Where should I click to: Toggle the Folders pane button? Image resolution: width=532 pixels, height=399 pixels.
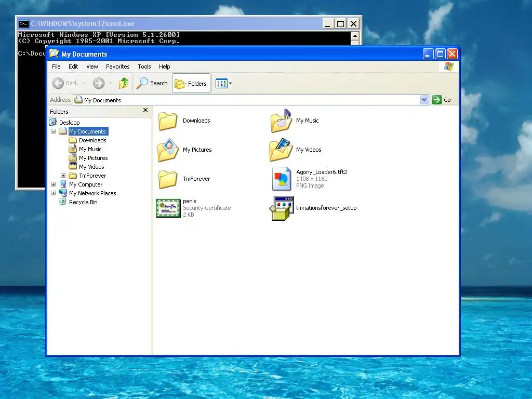point(191,83)
